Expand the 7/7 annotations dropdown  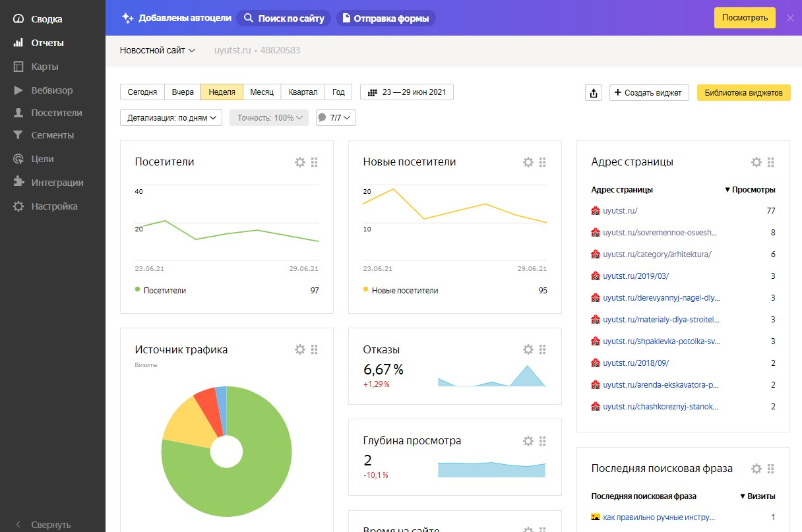point(336,118)
